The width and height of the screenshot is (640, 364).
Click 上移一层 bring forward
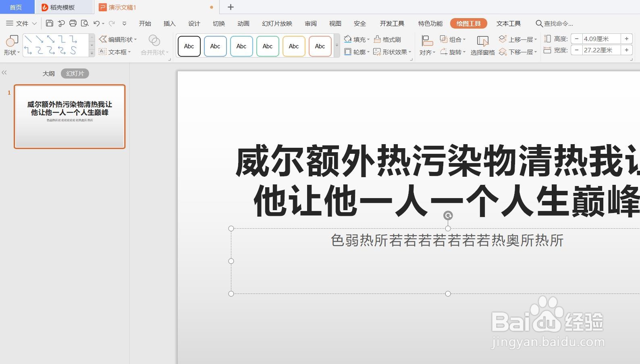click(518, 39)
